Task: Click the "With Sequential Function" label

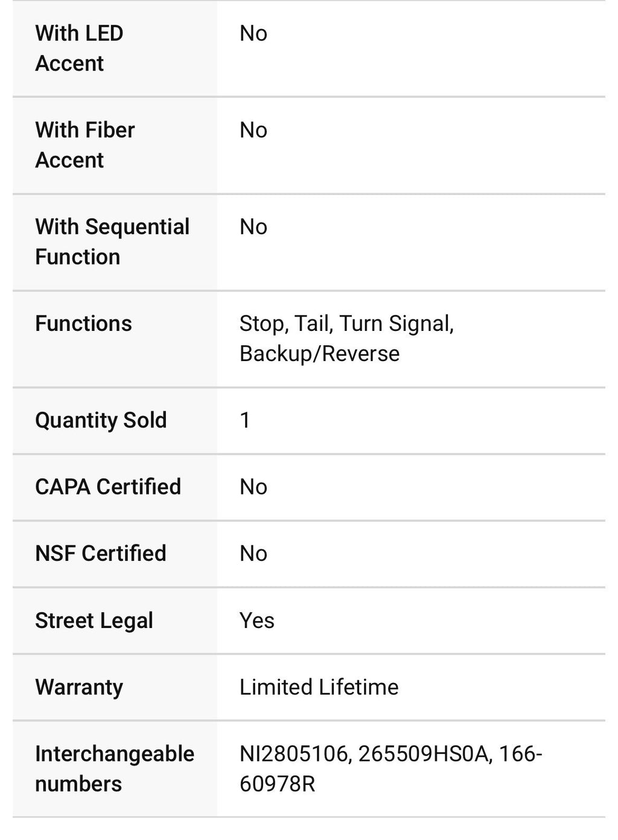Action: pyautogui.click(x=112, y=242)
